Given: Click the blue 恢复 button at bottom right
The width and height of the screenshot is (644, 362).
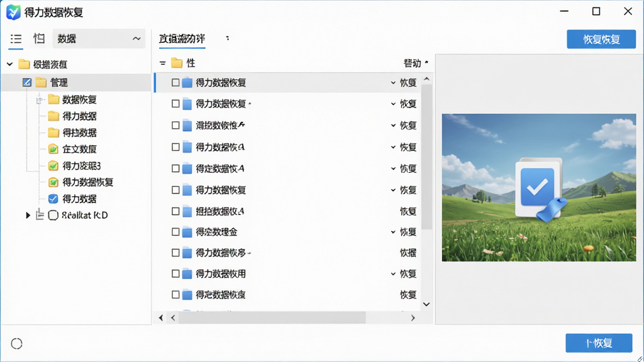Looking at the screenshot, I should coord(599,343).
